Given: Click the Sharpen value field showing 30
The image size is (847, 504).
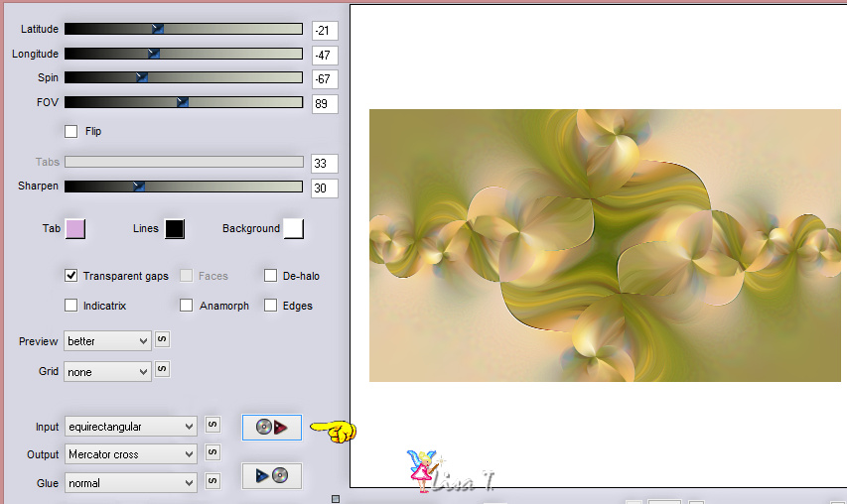Looking at the screenshot, I should pyautogui.click(x=325, y=189).
